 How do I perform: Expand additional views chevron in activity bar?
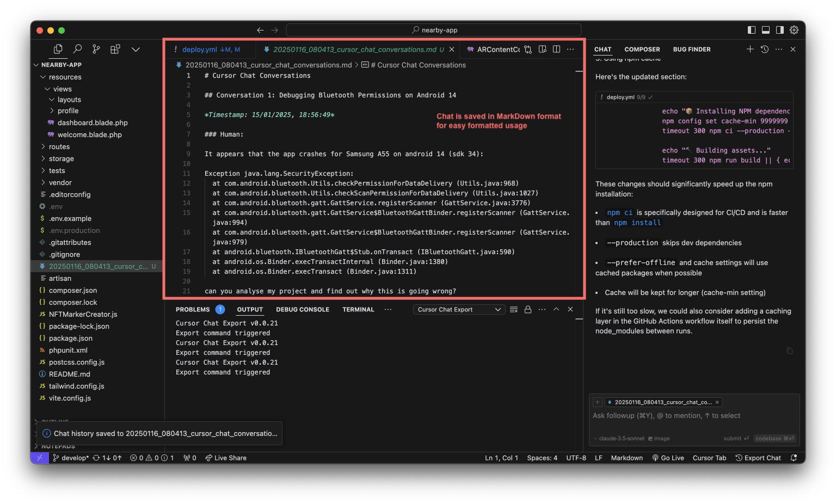tap(136, 49)
